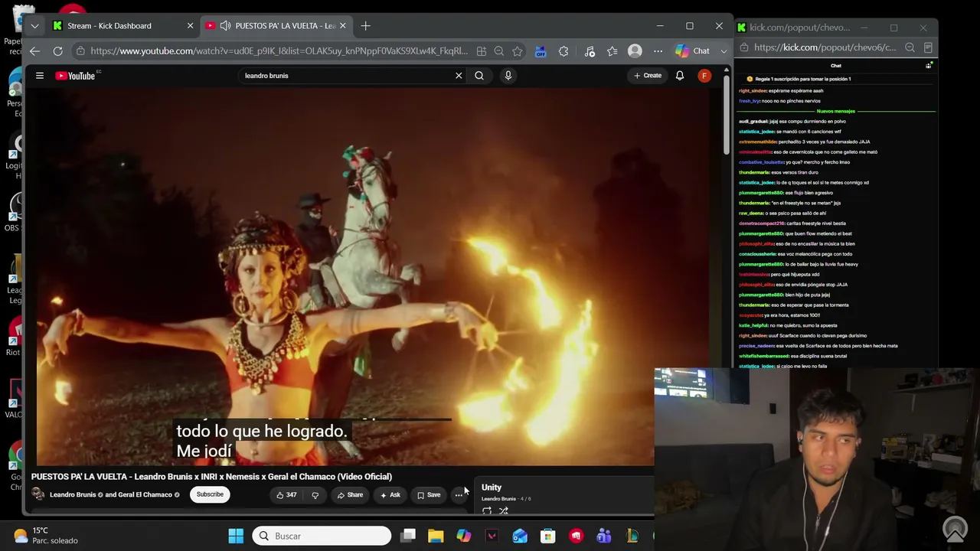The width and height of the screenshot is (980, 551).
Task: Click the Edge address bar URL
Action: point(279,51)
